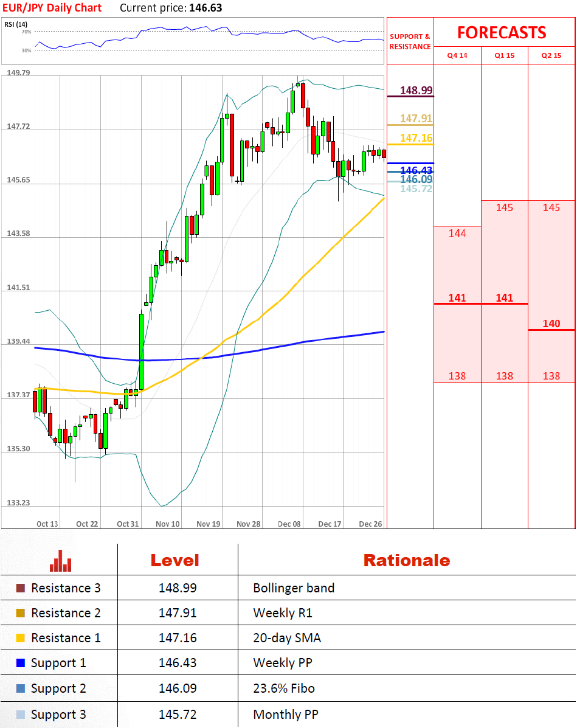577x728 pixels.
Task: Click the Support 2 steel blue swatch
Action: tap(21, 688)
